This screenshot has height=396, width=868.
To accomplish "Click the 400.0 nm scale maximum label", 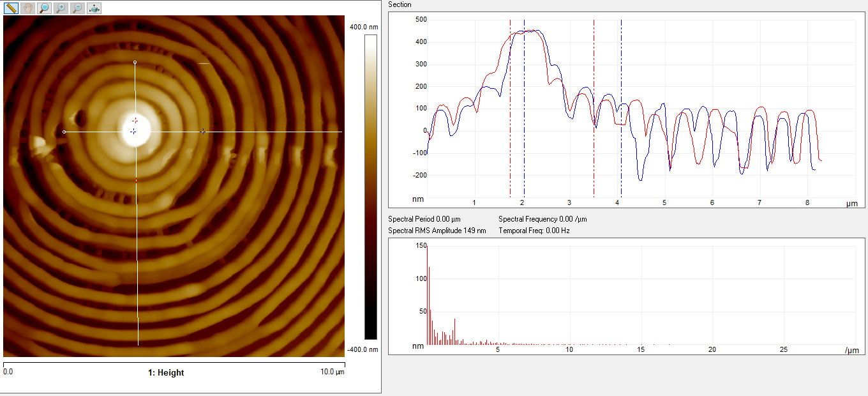I will 364,27.
